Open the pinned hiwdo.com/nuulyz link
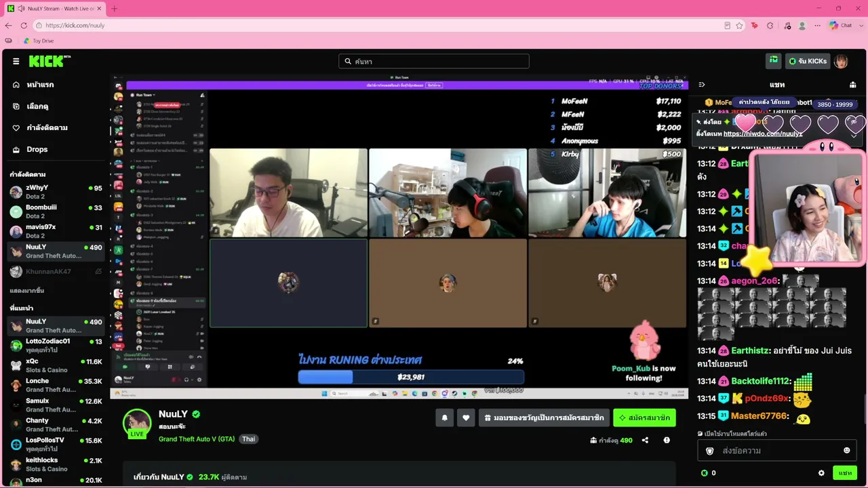Image resolution: width=868 pixels, height=488 pixels. 763,134
